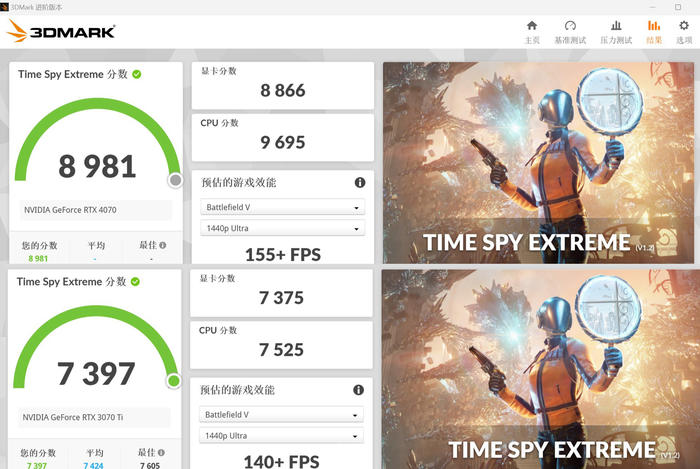Click your score value 8 981 in green
Viewport: 700px width, 469px height.
[x=38, y=258]
